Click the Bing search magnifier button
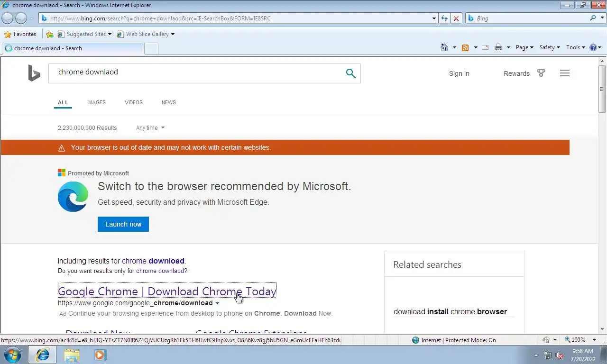607x364 pixels. pos(350,73)
